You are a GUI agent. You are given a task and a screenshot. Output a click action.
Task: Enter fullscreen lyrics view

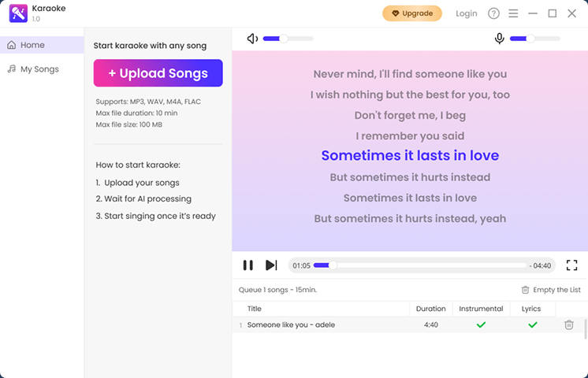pos(571,265)
